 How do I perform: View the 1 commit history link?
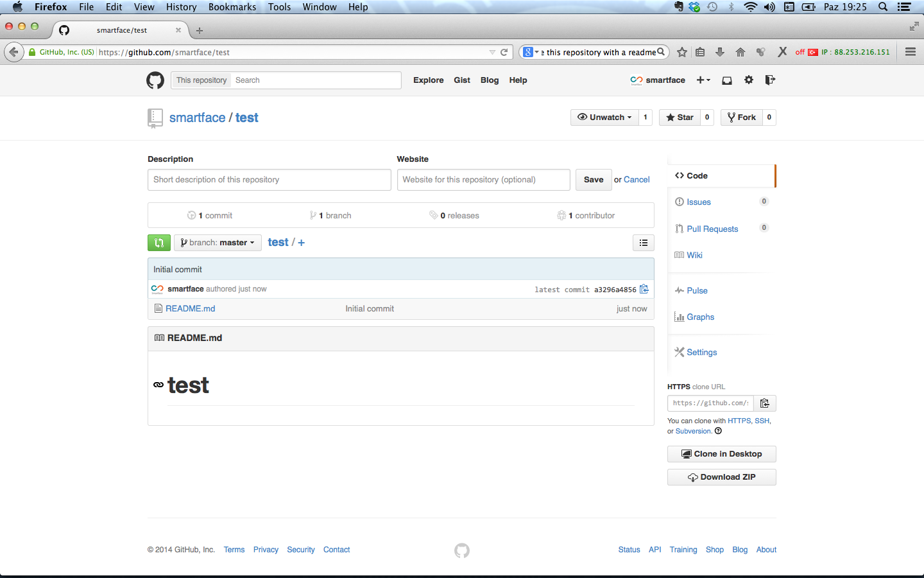click(210, 216)
